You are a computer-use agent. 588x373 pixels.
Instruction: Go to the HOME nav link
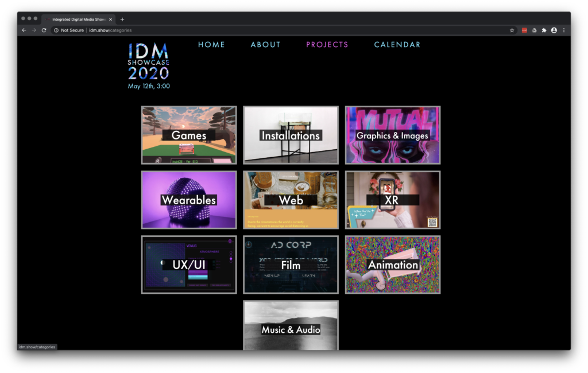[x=211, y=45]
